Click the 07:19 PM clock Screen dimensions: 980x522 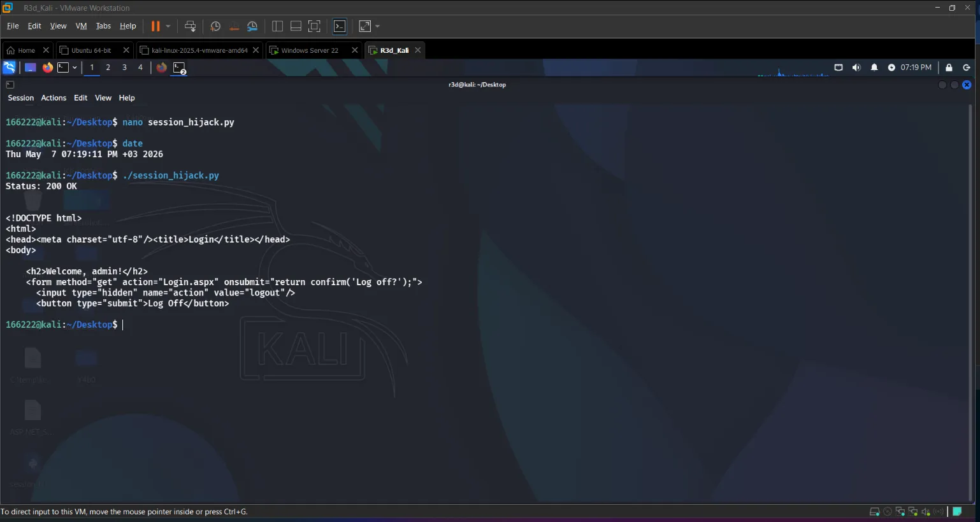pos(916,67)
